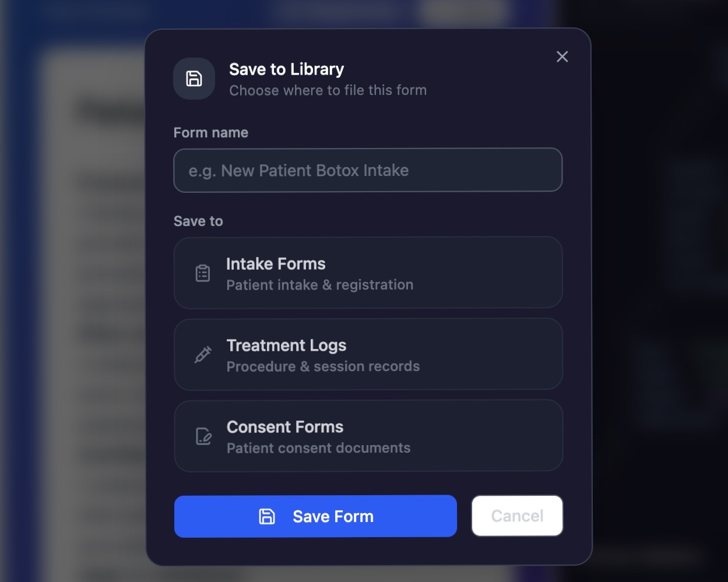
Task: Click the 'Form name' field label
Action: 210,133
